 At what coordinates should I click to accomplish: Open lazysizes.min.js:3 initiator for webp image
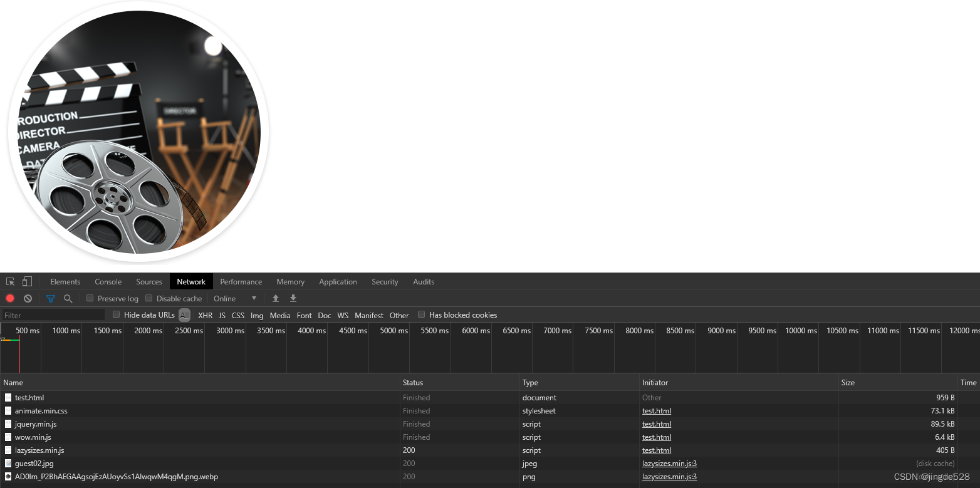[x=670, y=477]
